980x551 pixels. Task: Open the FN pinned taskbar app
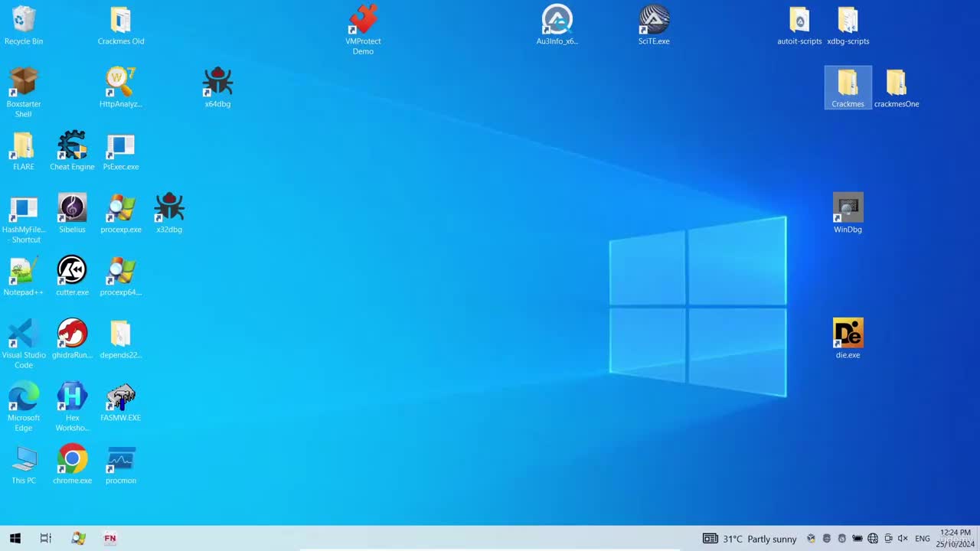[110, 539]
